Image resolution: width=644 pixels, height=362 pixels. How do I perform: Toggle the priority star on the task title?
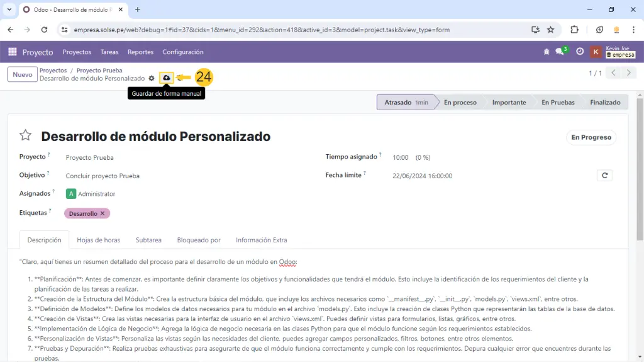(25, 136)
